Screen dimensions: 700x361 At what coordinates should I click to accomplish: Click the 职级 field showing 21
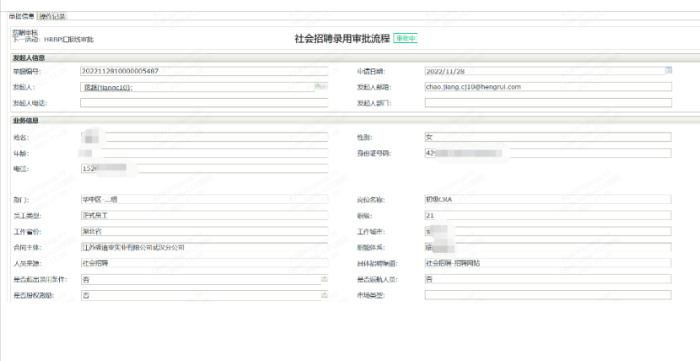point(548,216)
